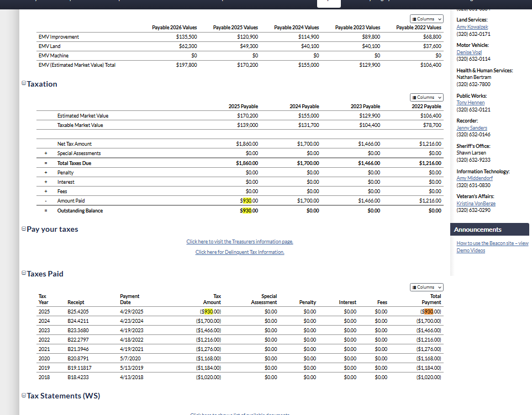Click Denise Vogl Motor Vehicle contact link
This screenshot has width=532, height=415.
point(466,52)
